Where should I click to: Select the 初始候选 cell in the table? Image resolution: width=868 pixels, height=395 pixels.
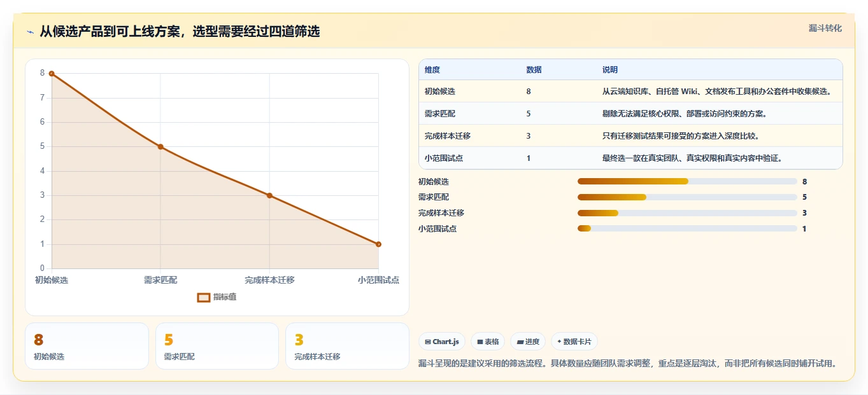(x=440, y=92)
